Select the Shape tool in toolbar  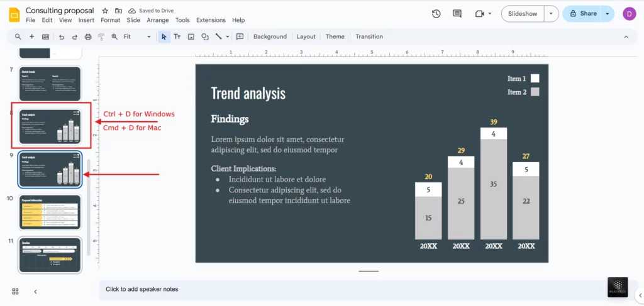(x=205, y=37)
